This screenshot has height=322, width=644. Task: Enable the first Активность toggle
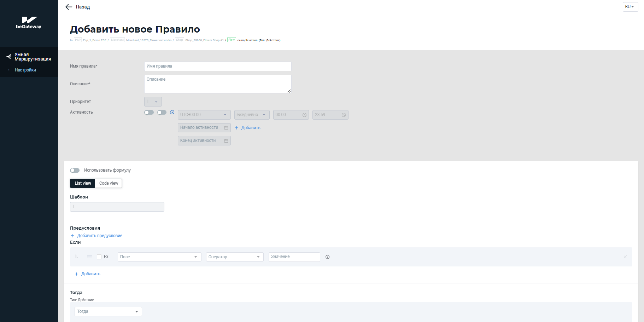click(x=149, y=112)
